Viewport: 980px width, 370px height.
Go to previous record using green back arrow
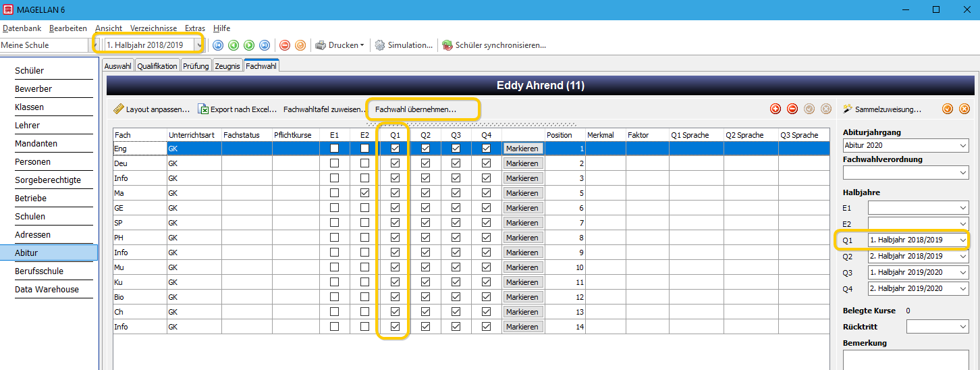234,45
